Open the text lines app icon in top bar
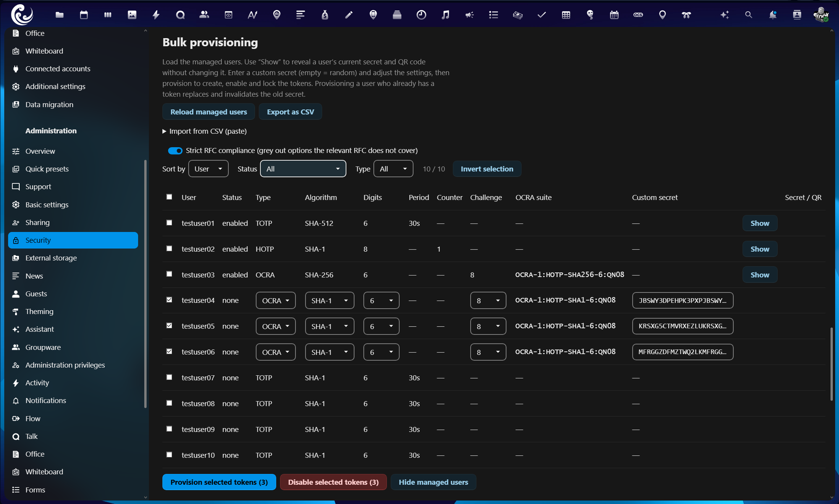The width and height of the screenshot is (839, 504). pyautogui.click(x=301, y=15)
